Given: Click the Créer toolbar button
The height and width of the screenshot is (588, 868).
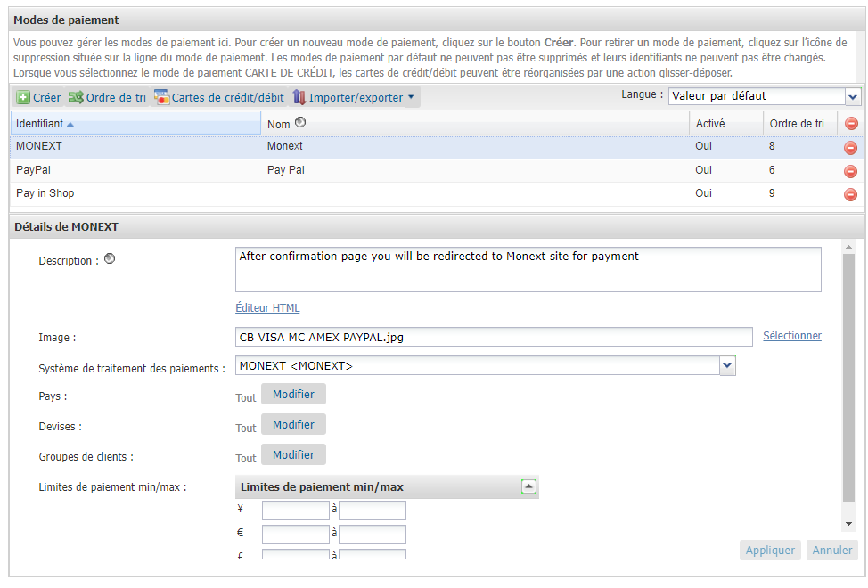Looking at the screenshot, I should coord(38,97).
